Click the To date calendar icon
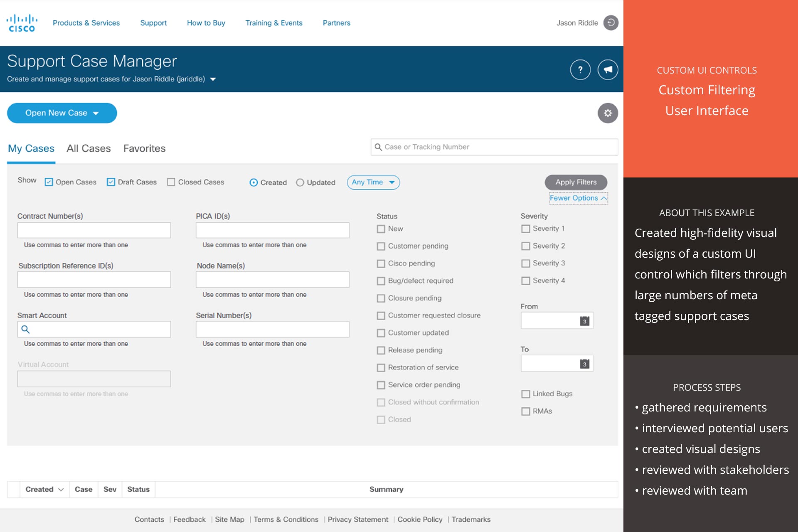This screenshot has width=798, height=532. point(584,364)
